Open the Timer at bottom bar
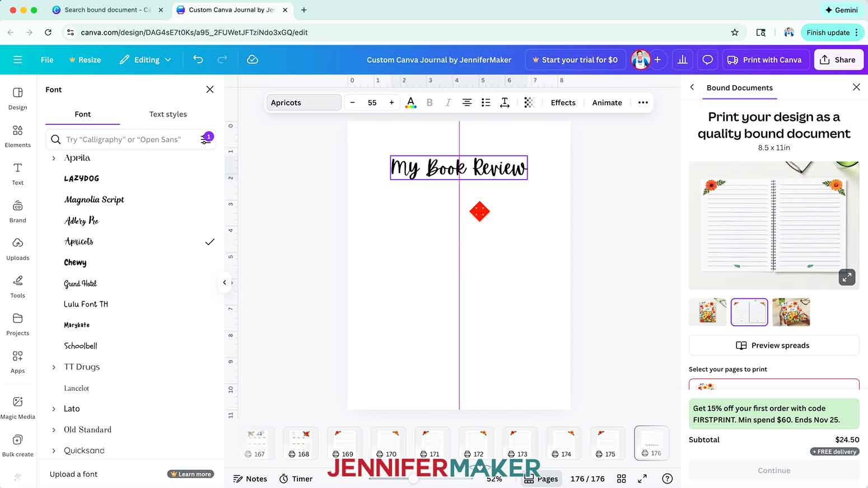The image size is (868, 488). click(296, 478)
